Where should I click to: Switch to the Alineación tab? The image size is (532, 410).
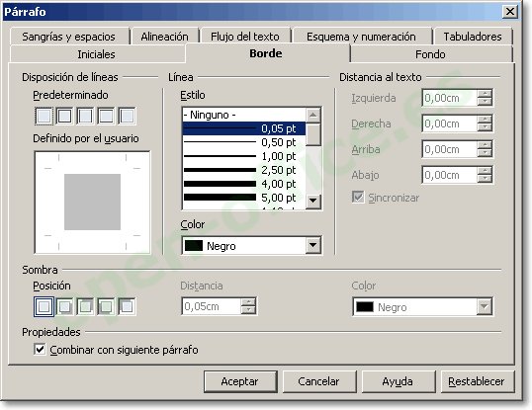[164, 37]
